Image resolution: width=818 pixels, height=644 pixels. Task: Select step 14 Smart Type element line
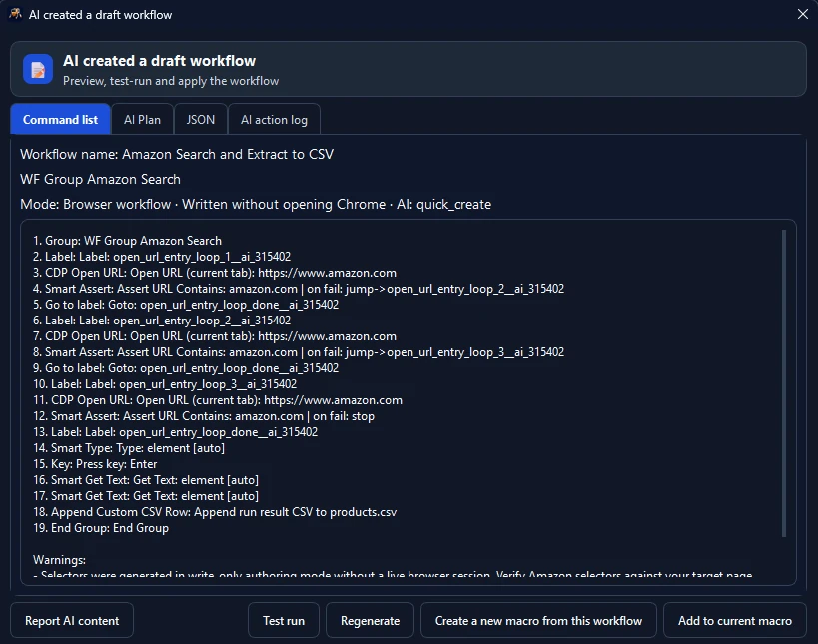tap(129, 448)
